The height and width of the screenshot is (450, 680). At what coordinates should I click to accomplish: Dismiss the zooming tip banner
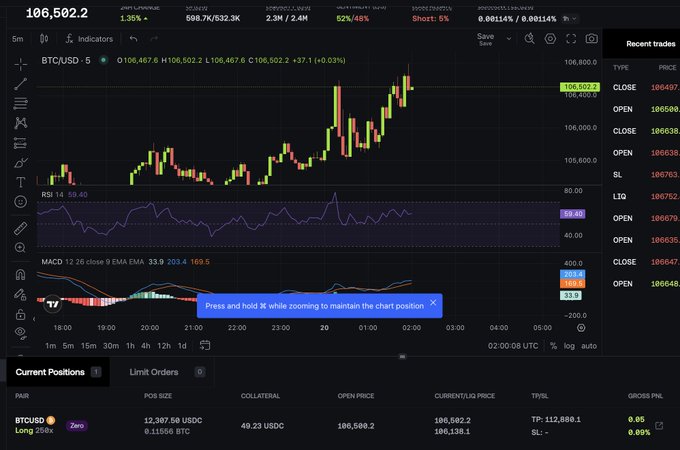click(x=433, y=303)
